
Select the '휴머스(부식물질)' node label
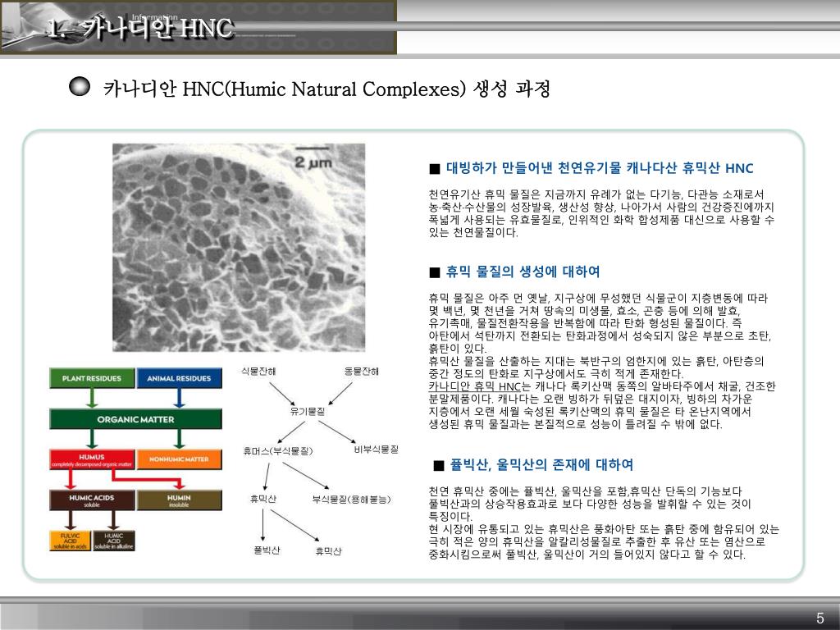(x=277, y=451)
